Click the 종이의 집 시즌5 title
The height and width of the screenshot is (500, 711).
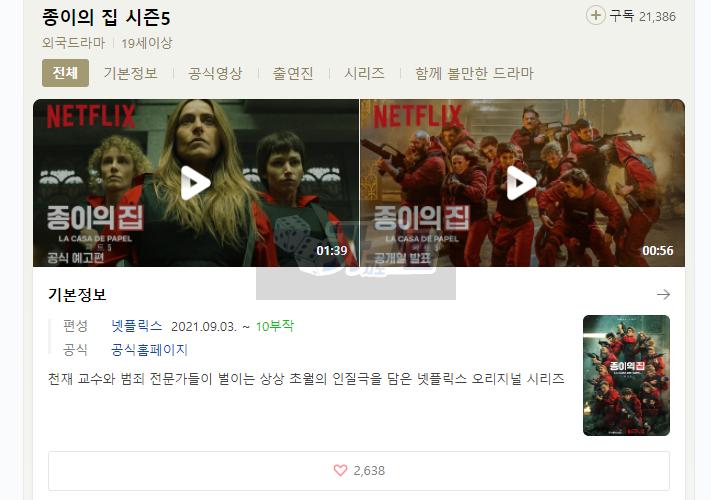[106, 17]
